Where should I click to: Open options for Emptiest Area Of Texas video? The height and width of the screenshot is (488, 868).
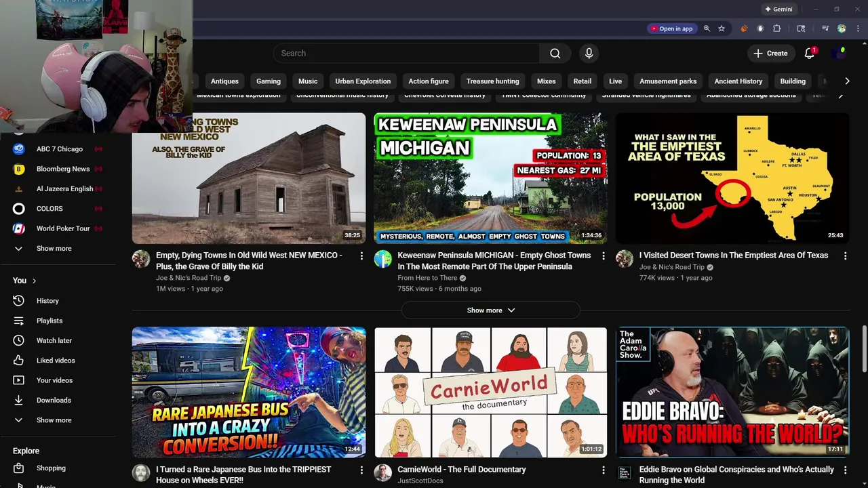[845, 256]
